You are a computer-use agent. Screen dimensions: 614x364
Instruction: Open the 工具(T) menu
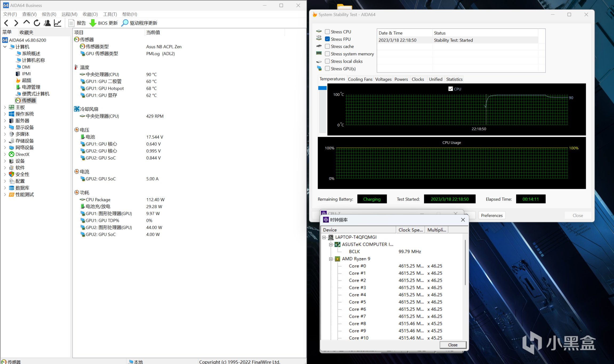pos(110,14)
